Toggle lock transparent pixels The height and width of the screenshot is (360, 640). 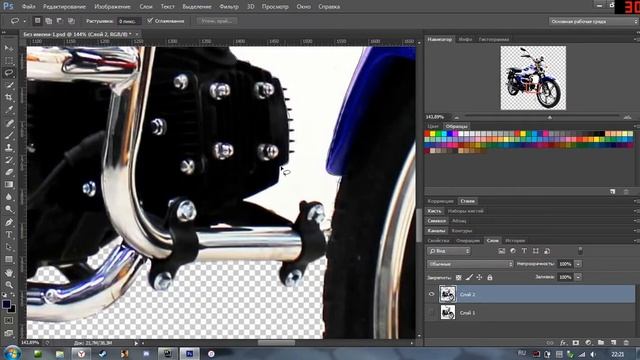458,278
